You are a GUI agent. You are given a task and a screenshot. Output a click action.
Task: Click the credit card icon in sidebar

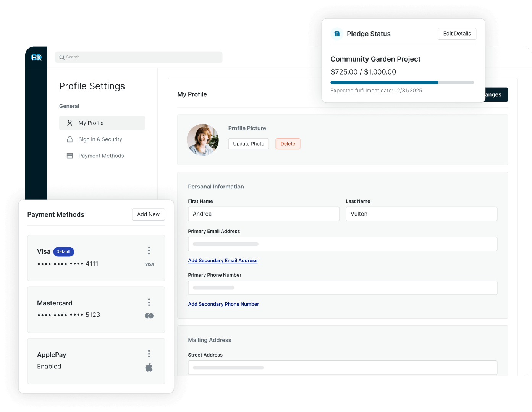[x=70, y=156]
